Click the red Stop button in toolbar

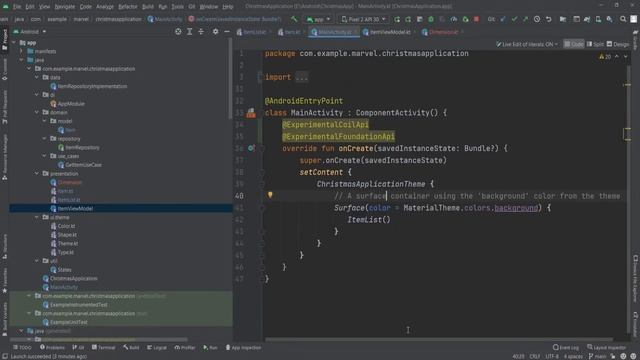[476, 19]
